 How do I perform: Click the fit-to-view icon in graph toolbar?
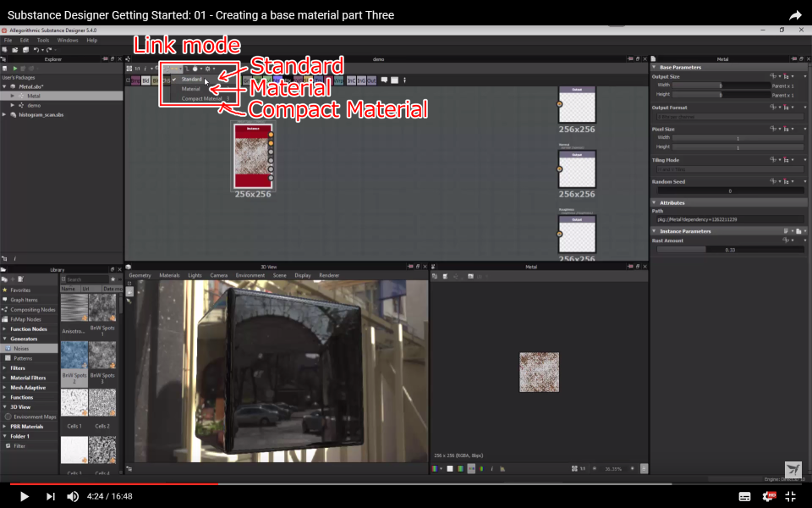[129, 69]
